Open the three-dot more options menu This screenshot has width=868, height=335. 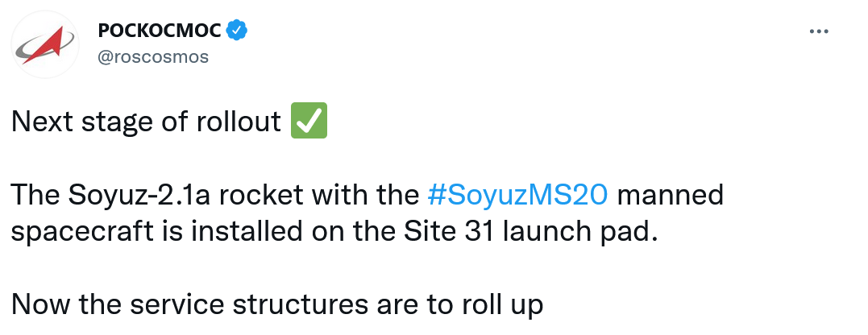point(818,31)
